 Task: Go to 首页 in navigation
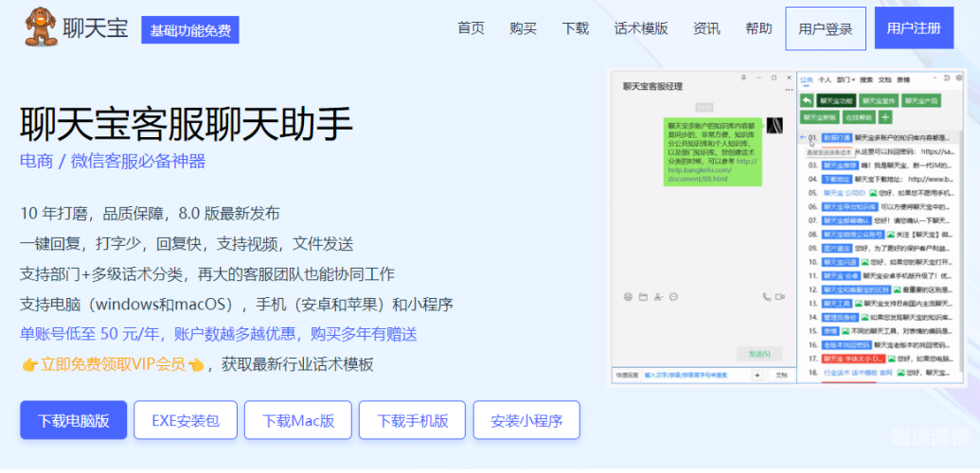(471, 28)
